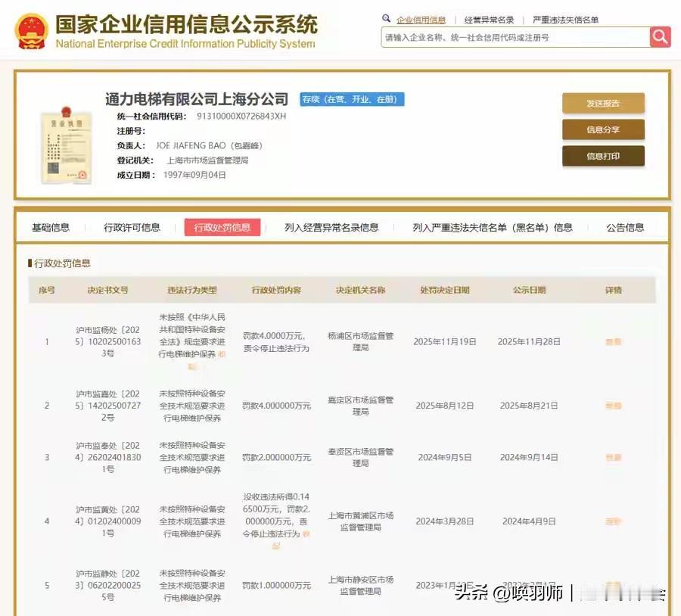This screenshot has height=616, width=681.
Task: Click the decision date 2024年9月5日
Action: (445, 457)
